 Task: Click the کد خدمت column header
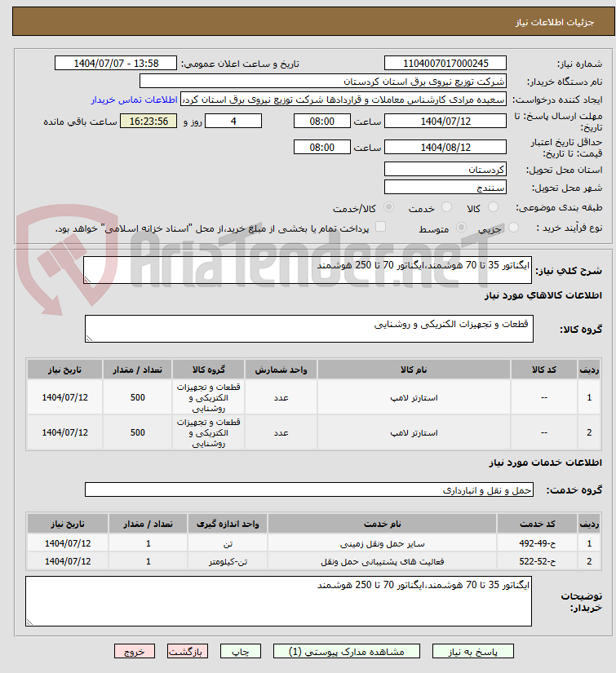pos(537,524)
